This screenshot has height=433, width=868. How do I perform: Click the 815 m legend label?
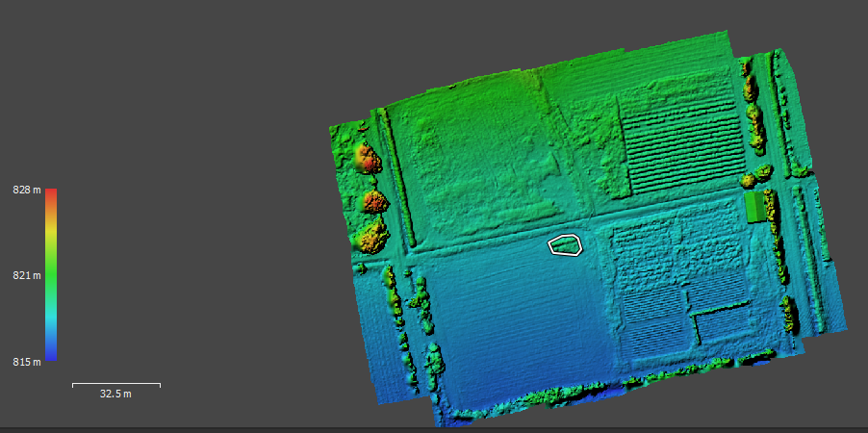tap(27, 362)
